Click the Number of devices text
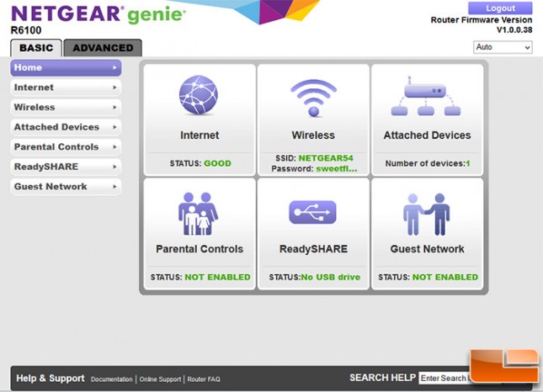 428,163
